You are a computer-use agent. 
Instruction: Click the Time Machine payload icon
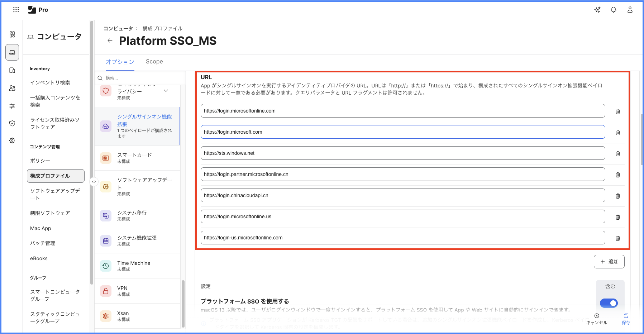click(x=106, y=266)
